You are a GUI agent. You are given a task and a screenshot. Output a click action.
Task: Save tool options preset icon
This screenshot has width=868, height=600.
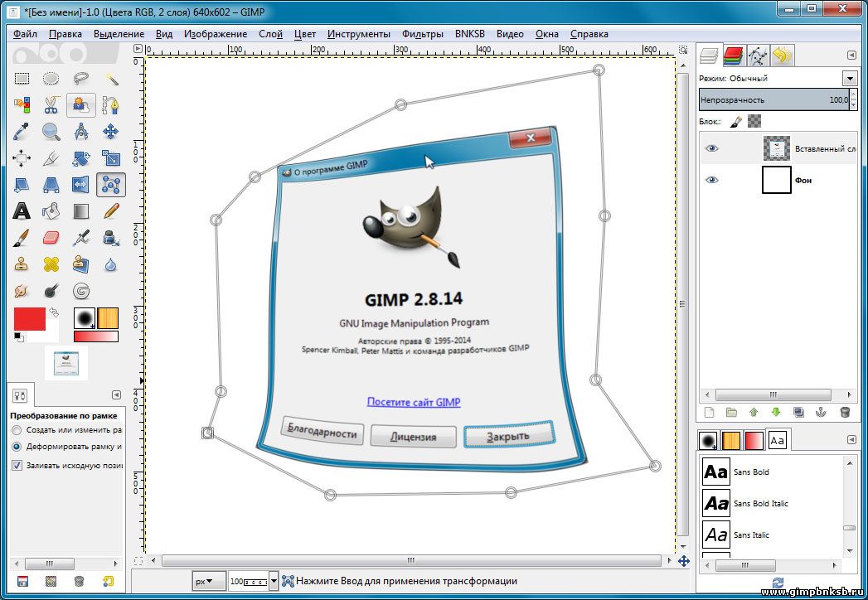click(22, 581)
